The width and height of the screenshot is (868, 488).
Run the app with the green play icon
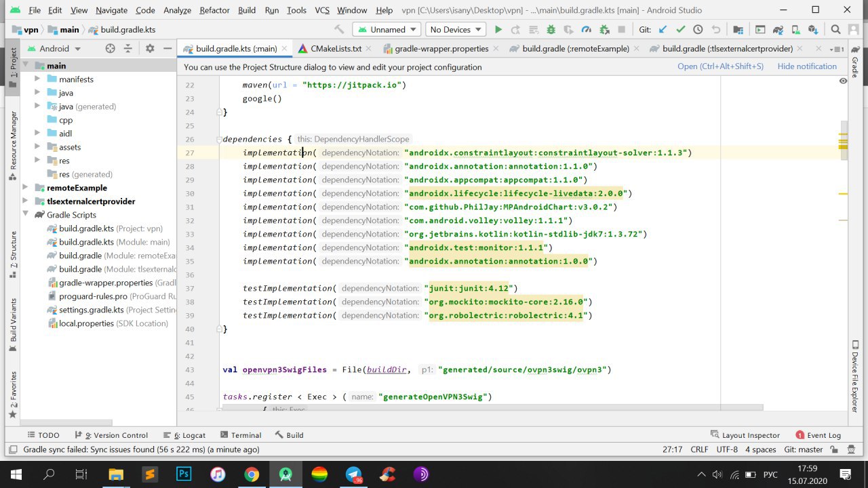498,30
